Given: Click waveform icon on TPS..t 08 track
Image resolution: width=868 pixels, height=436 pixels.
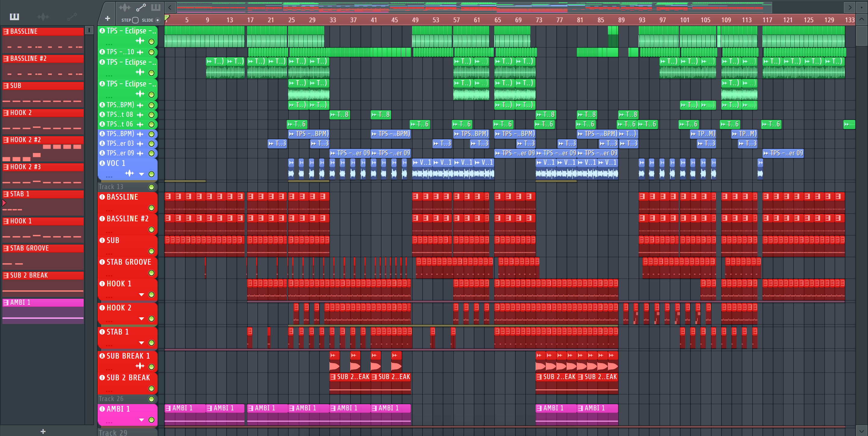Looking at the screenshot, I should pos(140,115).
